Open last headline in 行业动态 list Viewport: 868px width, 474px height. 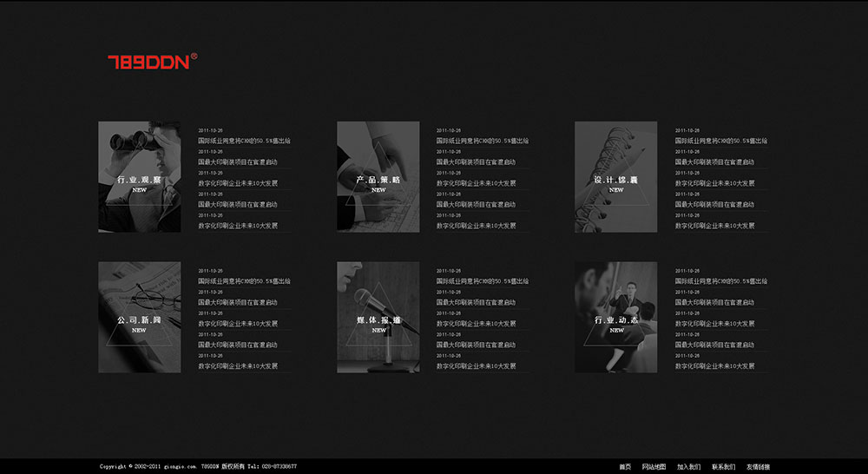click(x=714, y=366)
